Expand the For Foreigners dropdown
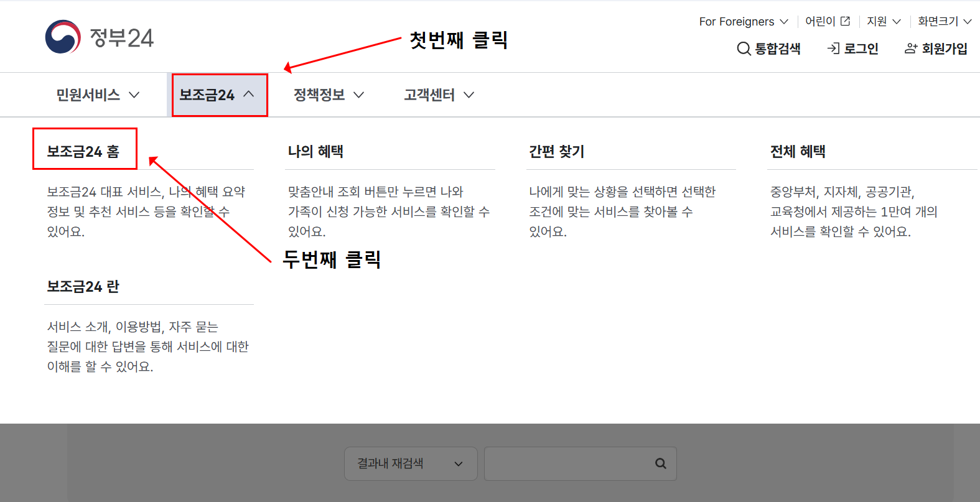 (x=744, y=22)
